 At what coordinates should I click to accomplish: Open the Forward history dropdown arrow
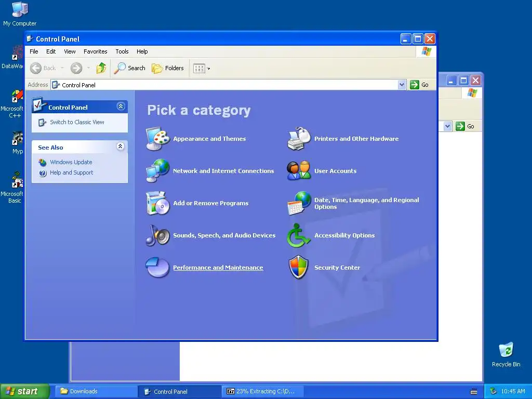click(88, 68)
